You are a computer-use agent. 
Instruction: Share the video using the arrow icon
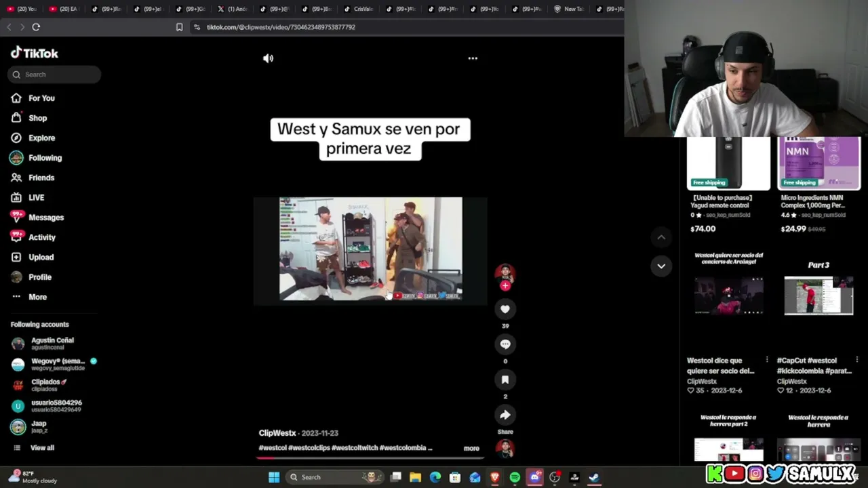pos(505,415)
